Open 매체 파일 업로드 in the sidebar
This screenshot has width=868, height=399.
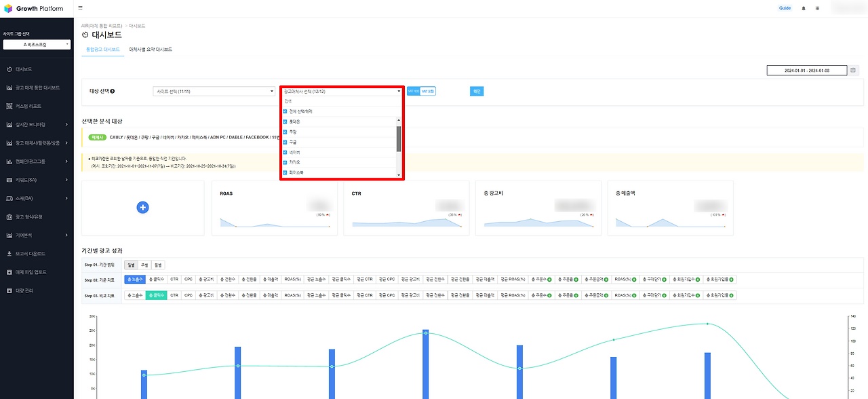pos(37,272)
